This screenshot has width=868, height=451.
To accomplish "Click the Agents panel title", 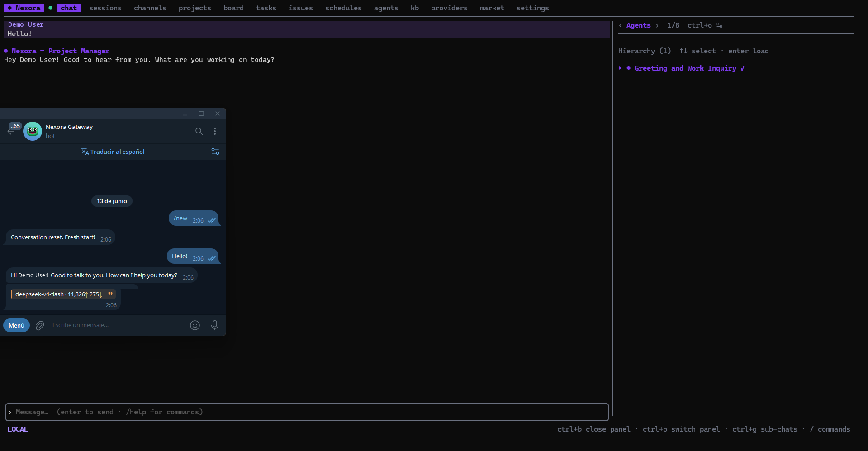I will (x=638, y=25).
